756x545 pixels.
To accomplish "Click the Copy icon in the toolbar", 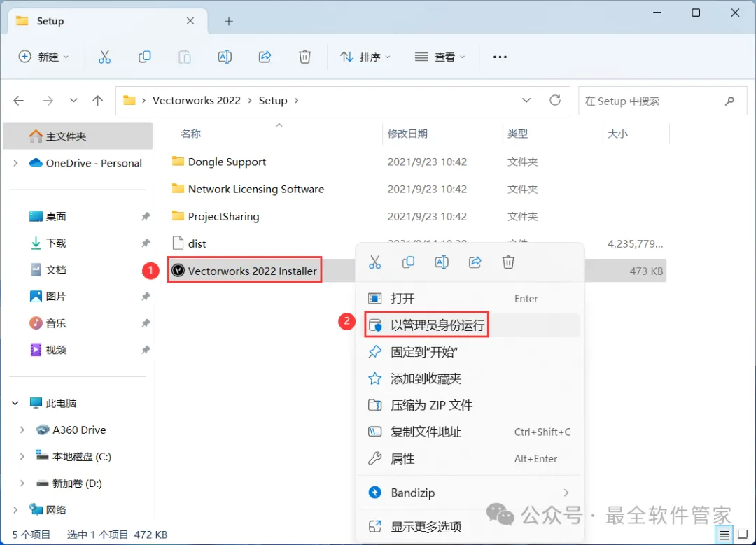I will [145, 57].
